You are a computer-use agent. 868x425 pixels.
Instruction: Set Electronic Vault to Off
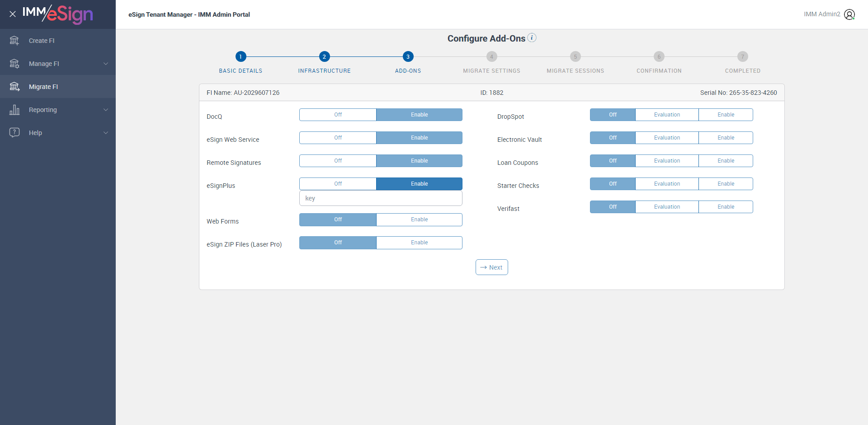coord(613,138)
